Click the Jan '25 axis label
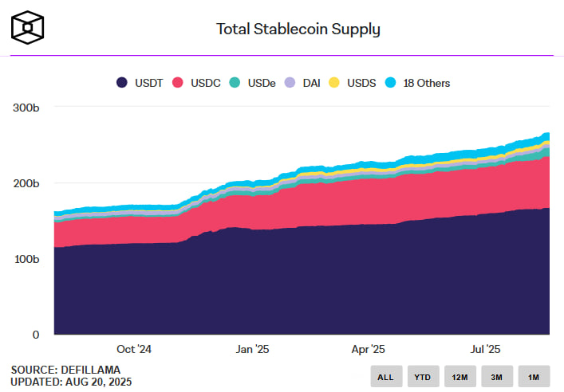The image size is (564, 392). pos(254,349)
